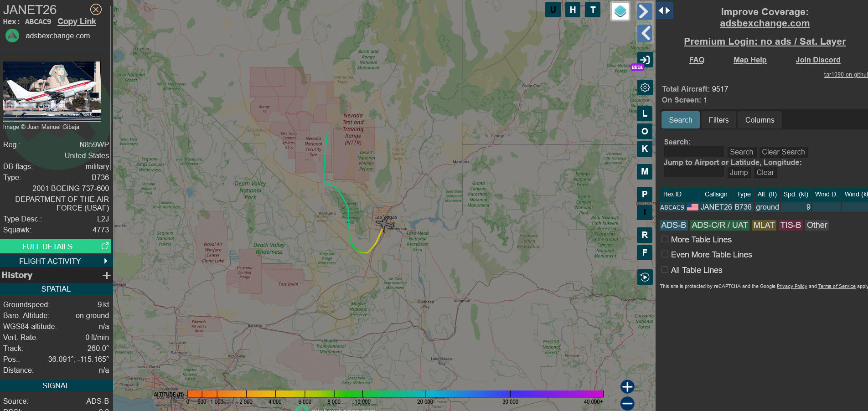Click the MLAT source legend swatch

click(x=764, y=225)
